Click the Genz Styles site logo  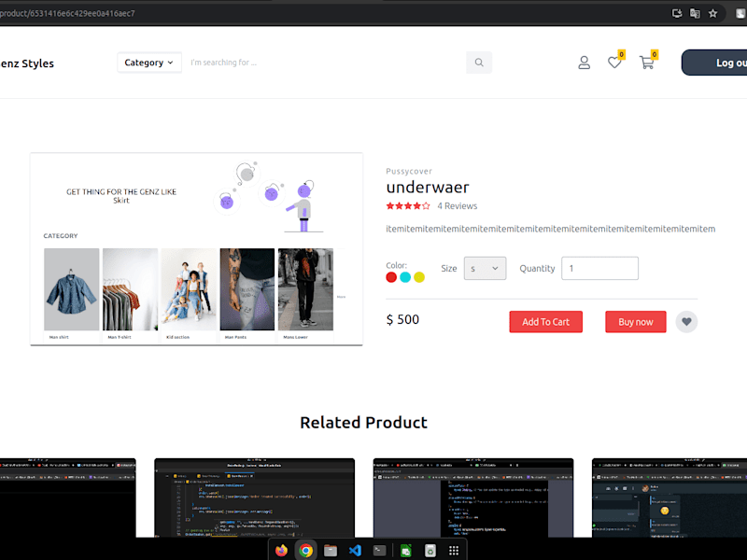[x=27, y=63]
